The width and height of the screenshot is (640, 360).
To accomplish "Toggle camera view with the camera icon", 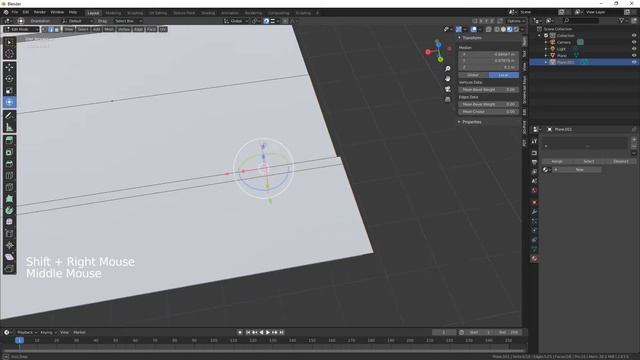I will 448,89.
